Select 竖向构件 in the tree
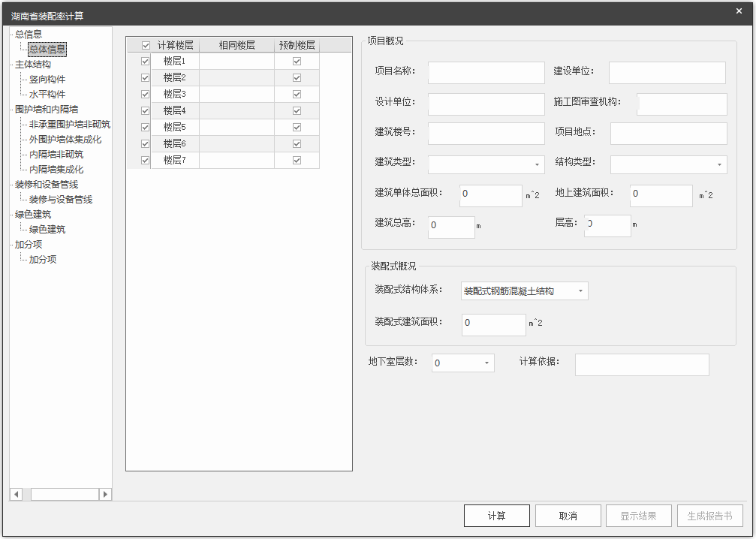Viewport: 756px width, 539px height. click(47, 80)
